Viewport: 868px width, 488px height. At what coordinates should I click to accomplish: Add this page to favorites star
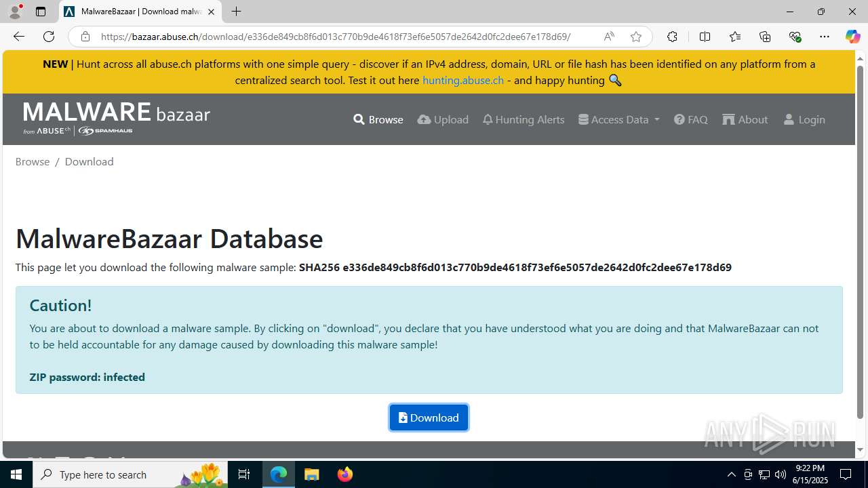pos(636,37)
